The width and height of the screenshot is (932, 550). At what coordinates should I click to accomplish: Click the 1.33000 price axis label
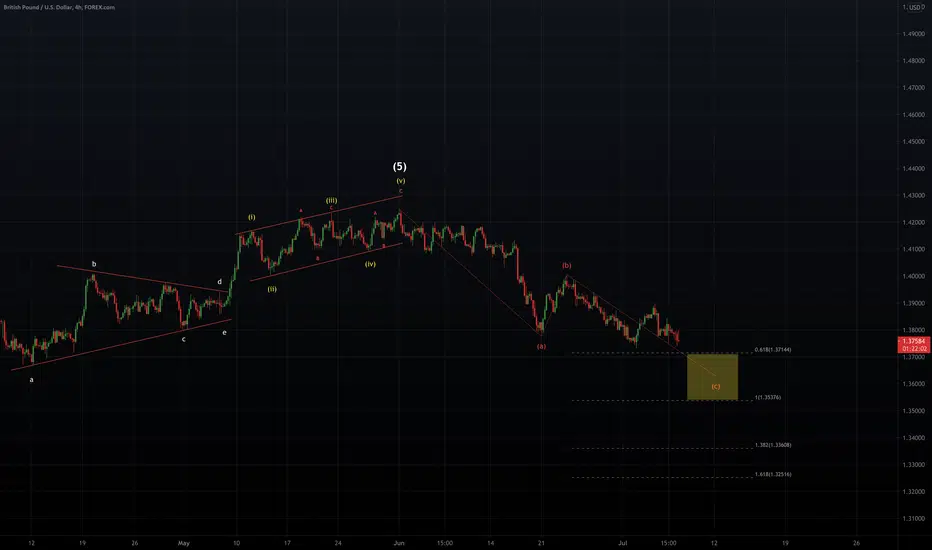(x=914, y=465)
